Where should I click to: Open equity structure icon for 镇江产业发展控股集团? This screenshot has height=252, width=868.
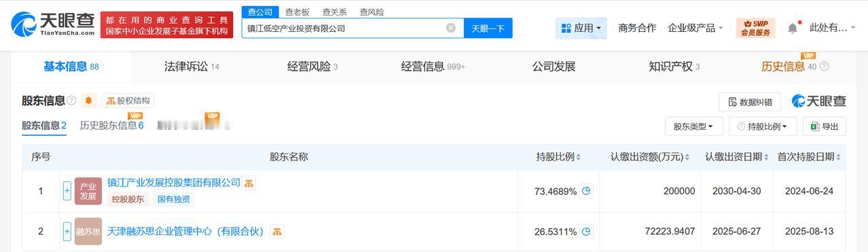(x=249, y=183)
